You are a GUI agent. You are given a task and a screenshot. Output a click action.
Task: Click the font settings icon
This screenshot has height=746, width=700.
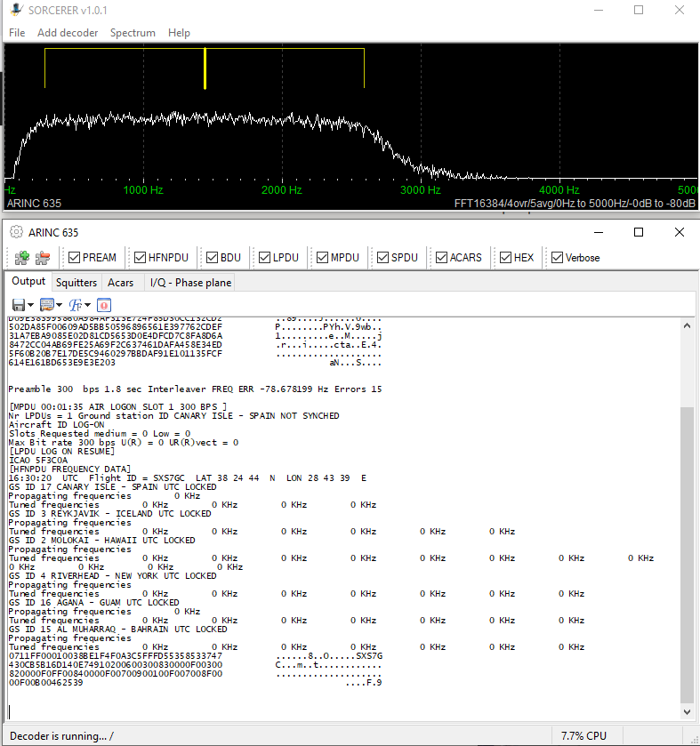click(76, 305)
